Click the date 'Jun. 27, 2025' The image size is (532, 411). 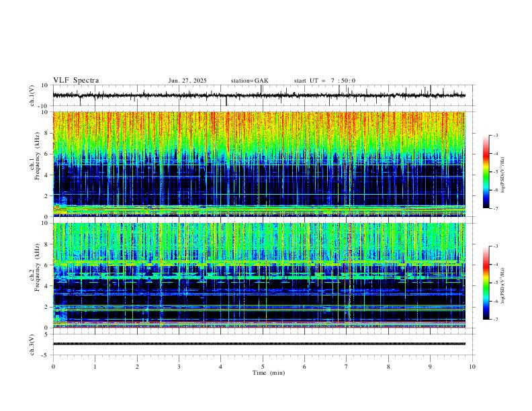tap(187, 81)
